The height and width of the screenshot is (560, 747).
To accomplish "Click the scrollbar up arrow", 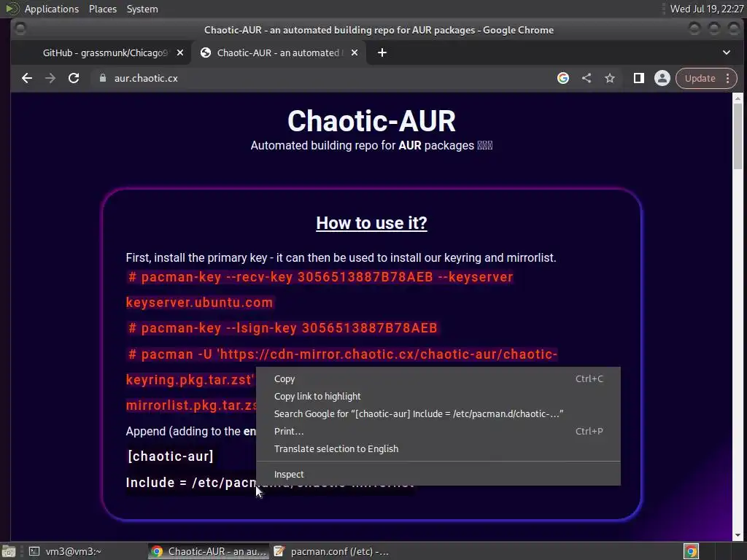I will [738, 98].
